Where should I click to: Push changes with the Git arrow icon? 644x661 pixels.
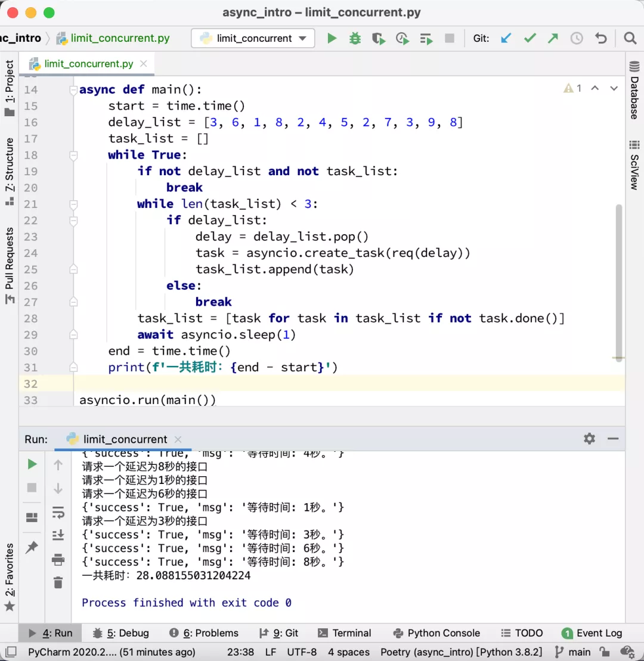coord(553,39)
